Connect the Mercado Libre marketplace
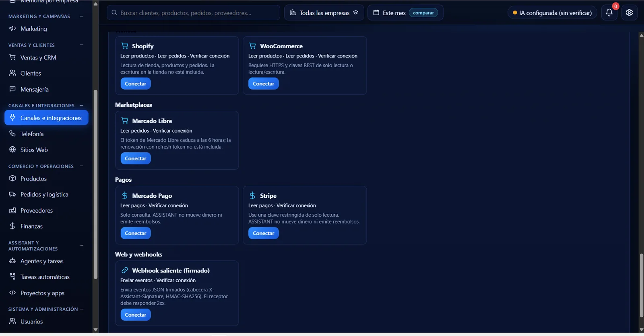This screenshot has width=644, height=336. 136,158
